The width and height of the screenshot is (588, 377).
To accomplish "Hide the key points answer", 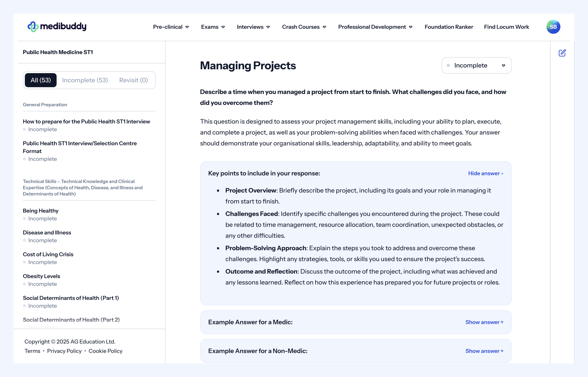I will click(x=485, y=173).
